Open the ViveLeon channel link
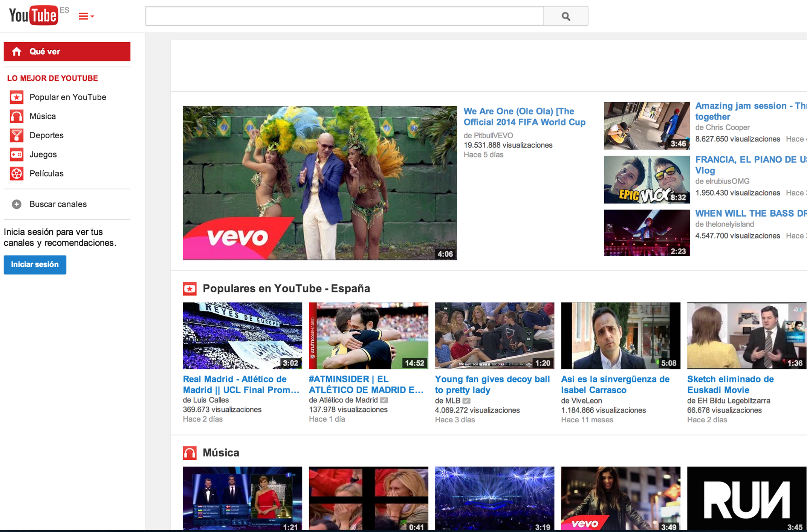 (587, 401)
